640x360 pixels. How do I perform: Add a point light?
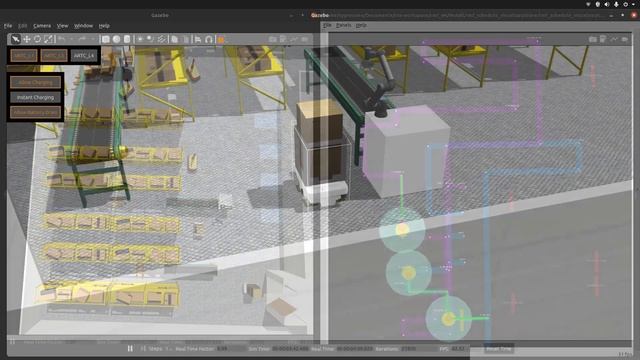[x=140, y=39]
